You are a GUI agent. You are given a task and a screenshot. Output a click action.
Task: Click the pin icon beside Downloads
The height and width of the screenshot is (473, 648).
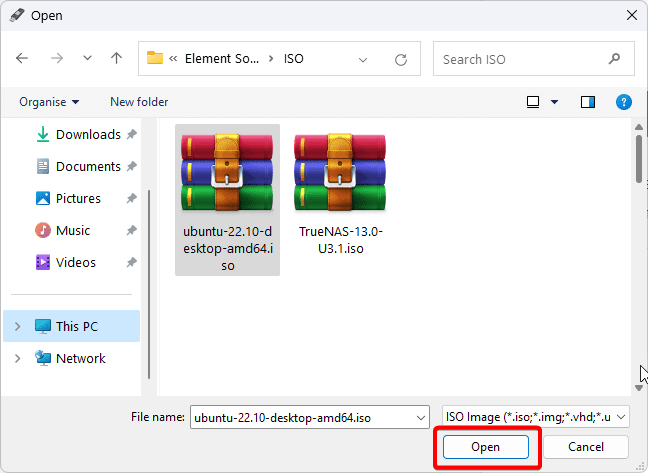coord(131,134)
